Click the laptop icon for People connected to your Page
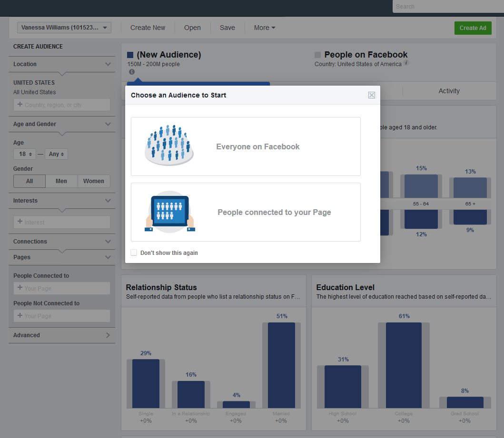Image resolution: width=504 pixels, height=438 pixels. (x=169, y=212)
